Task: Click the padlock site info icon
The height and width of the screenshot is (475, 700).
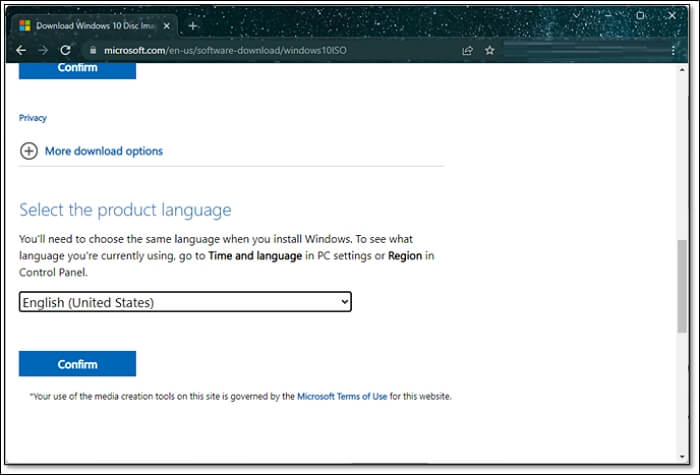Action: tap(93, 50)
